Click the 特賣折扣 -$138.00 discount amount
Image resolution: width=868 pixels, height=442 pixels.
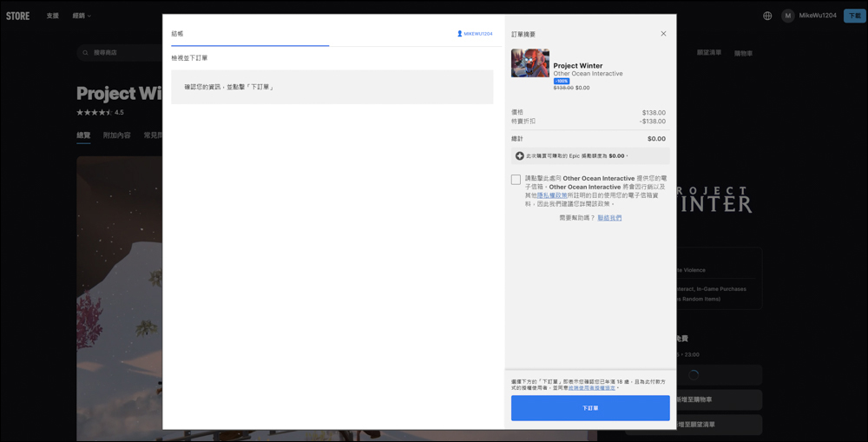click(x=653, y=122)
